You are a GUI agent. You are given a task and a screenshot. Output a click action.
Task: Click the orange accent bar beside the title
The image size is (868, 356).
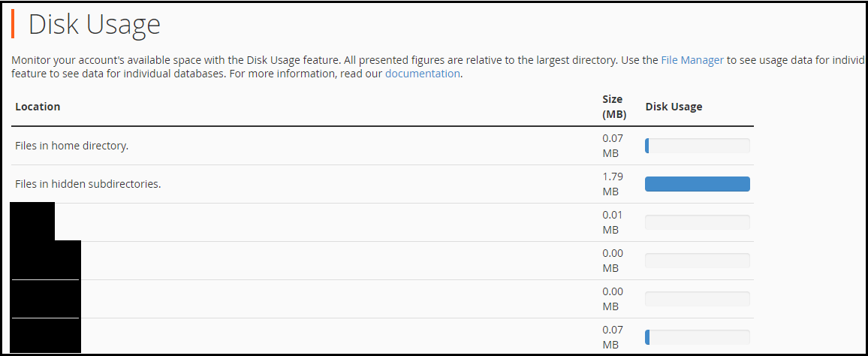point(13,23)
